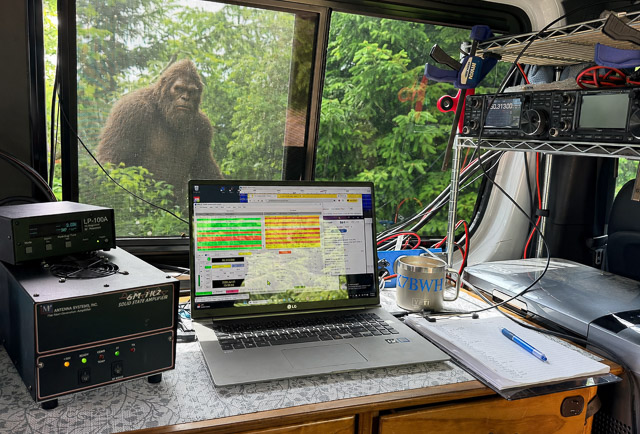Click the pink status bar segment in WSJT-X
640x434 pixels.
[x=232, y=291]
